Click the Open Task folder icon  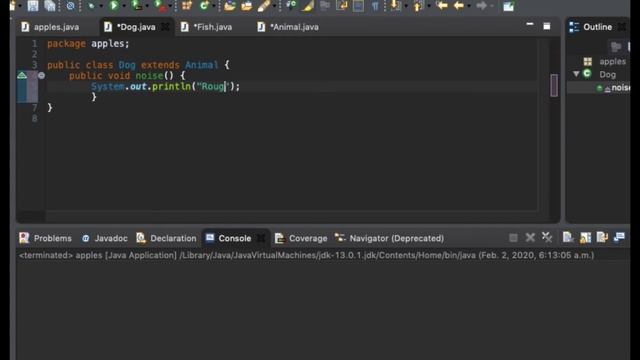(247, 6)
